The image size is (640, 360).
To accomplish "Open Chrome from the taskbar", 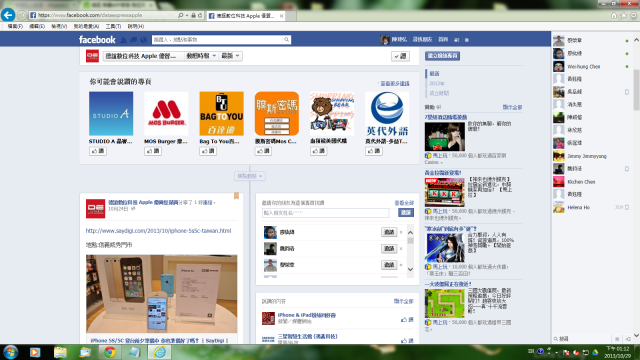I will click(x=109, y=352).
